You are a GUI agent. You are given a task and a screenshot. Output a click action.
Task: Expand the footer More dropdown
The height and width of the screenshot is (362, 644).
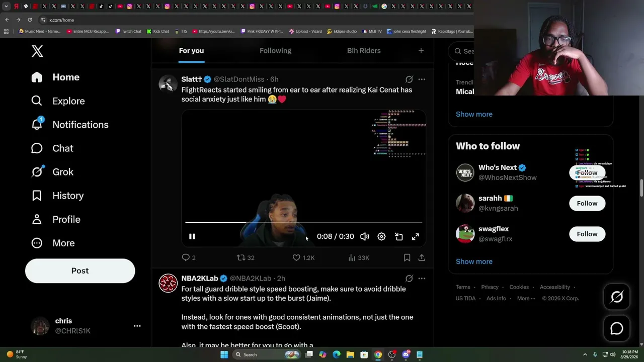526,298
